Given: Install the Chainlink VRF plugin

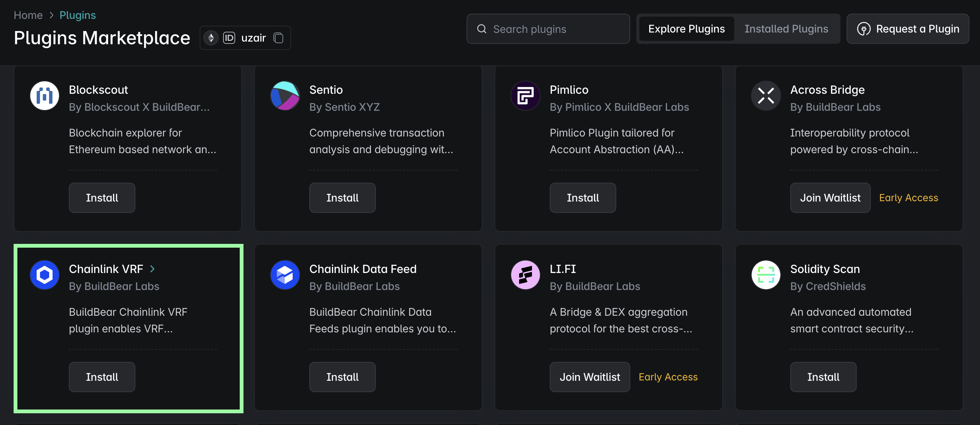Looking at the screenshot, I should [x=102, y=377].
